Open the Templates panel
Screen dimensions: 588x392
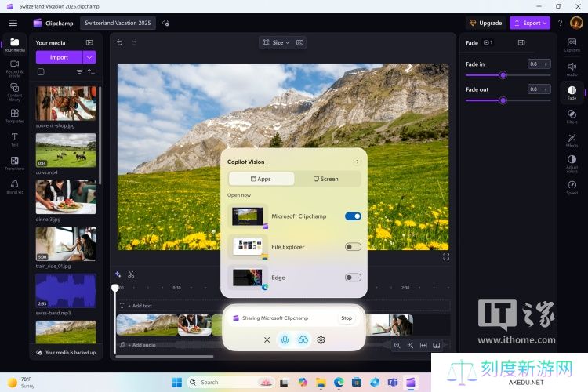click(15, 115)
